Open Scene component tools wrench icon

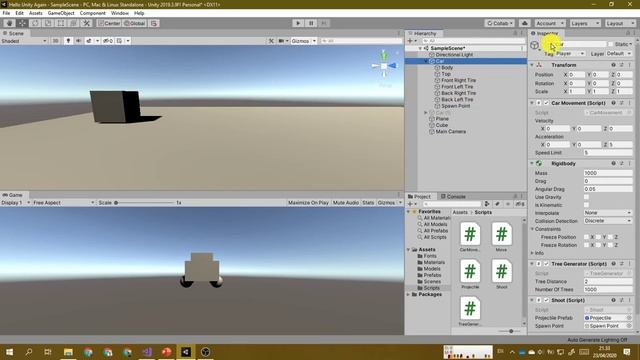(271, 41)
